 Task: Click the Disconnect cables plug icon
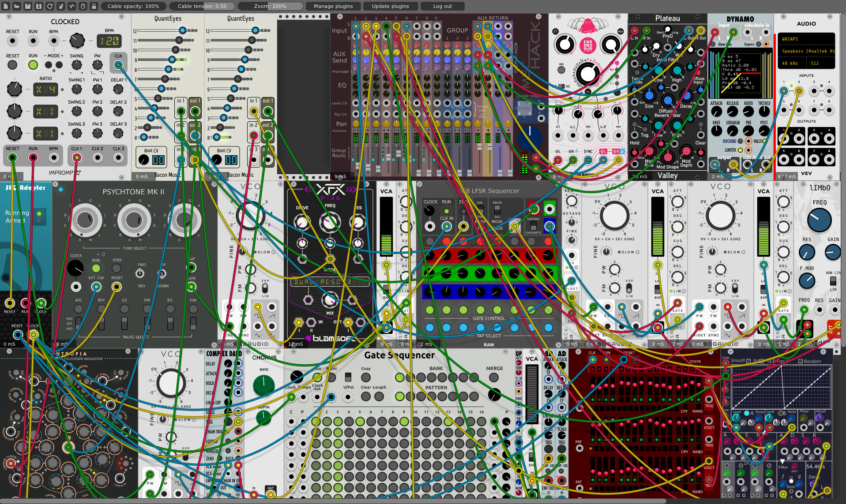[x=60, y=6]
